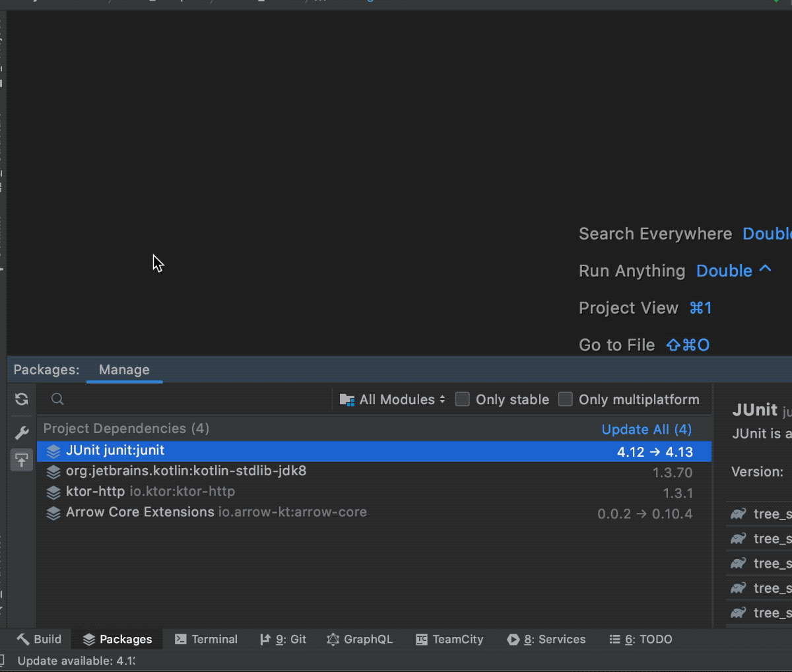Screen dimensions: 792x672
Task: Open package settings wrench icon
Action: click(x=22, y=433)
